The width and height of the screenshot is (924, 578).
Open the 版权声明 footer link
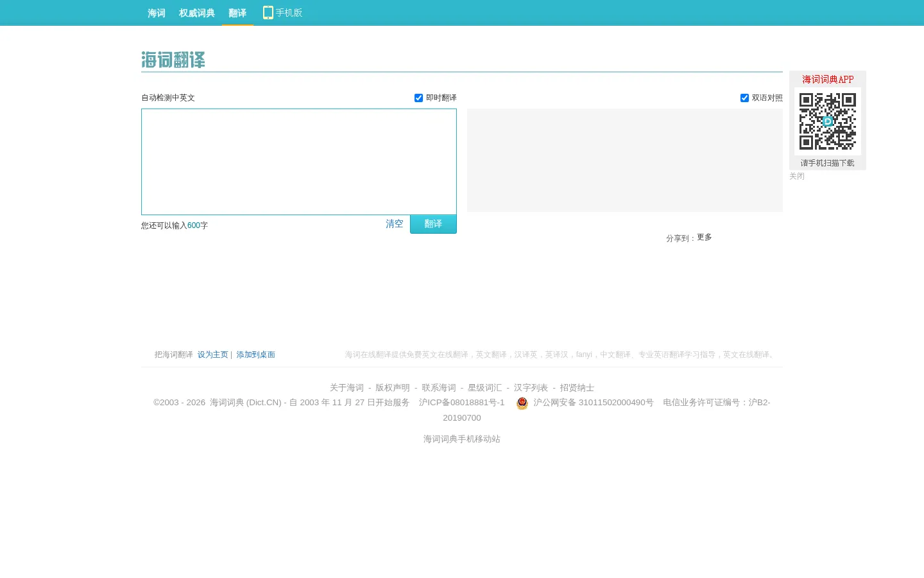(393, 387)
